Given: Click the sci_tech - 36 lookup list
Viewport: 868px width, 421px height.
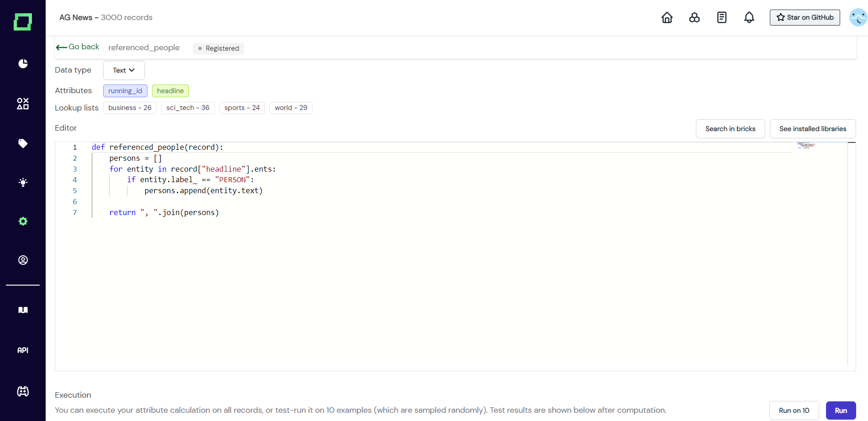Looking at the screenshot, I should click(x=188, y=108).
